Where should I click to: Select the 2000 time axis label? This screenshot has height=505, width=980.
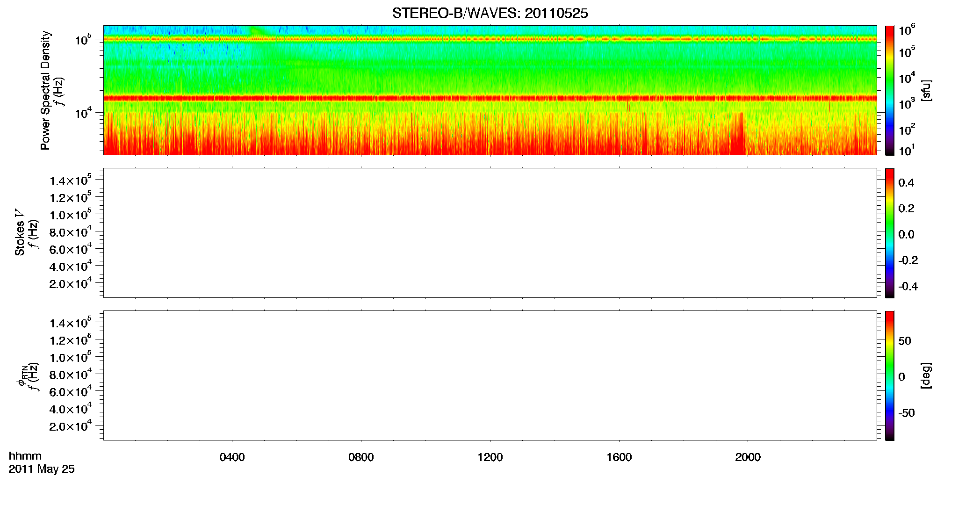[748, 457]
